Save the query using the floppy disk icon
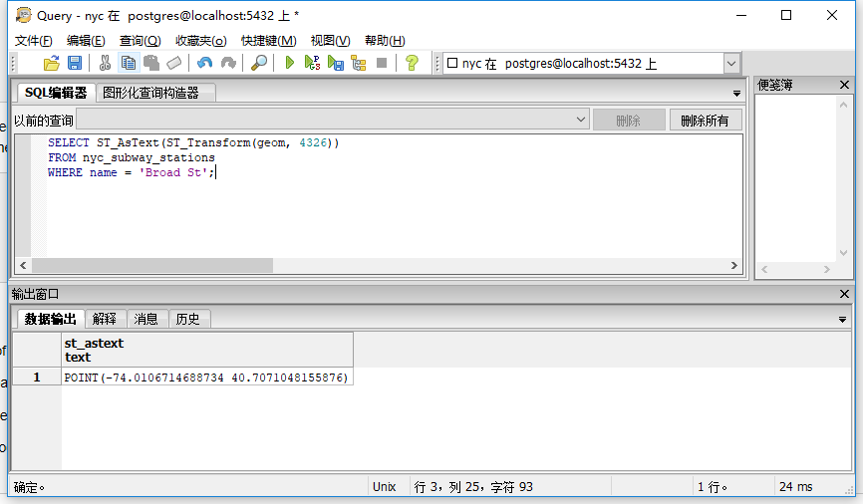This screenshot has height=504, width=863. 75,64
